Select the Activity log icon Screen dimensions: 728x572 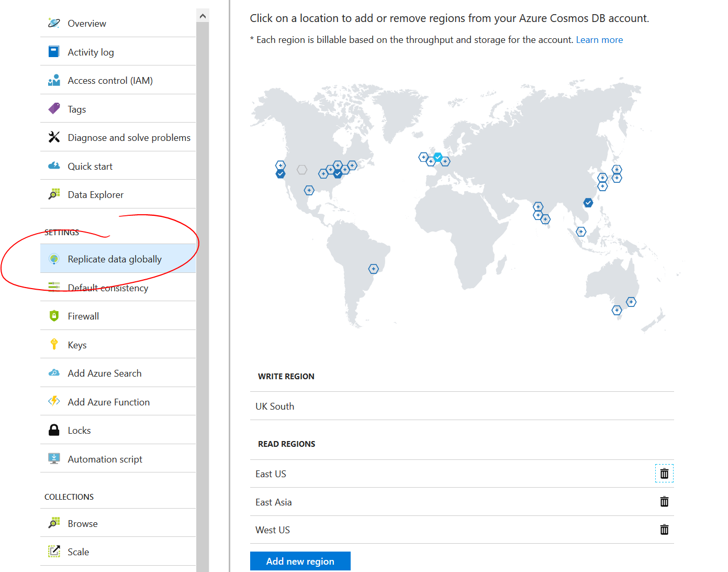pyautogui.click(x=54, y=51)
